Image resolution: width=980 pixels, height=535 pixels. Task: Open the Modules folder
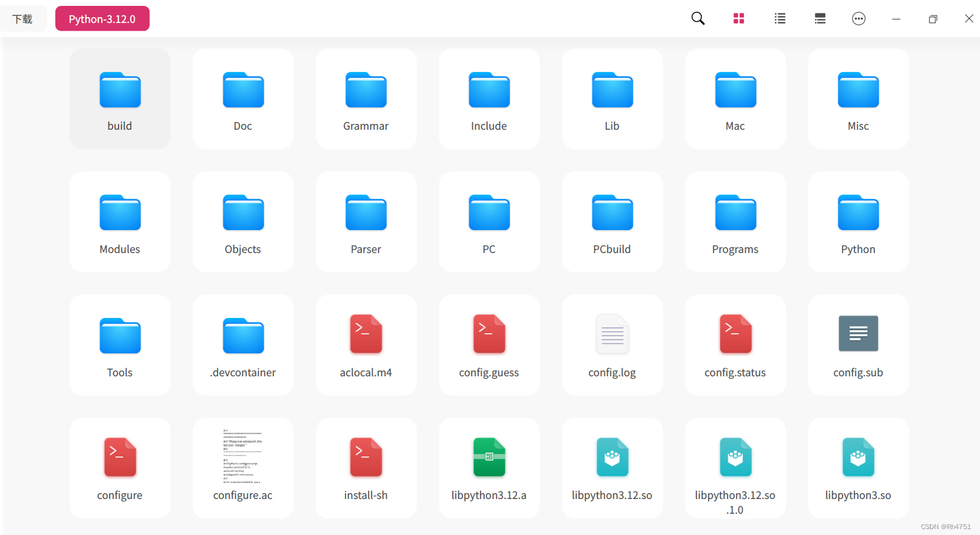click(120, 222)
